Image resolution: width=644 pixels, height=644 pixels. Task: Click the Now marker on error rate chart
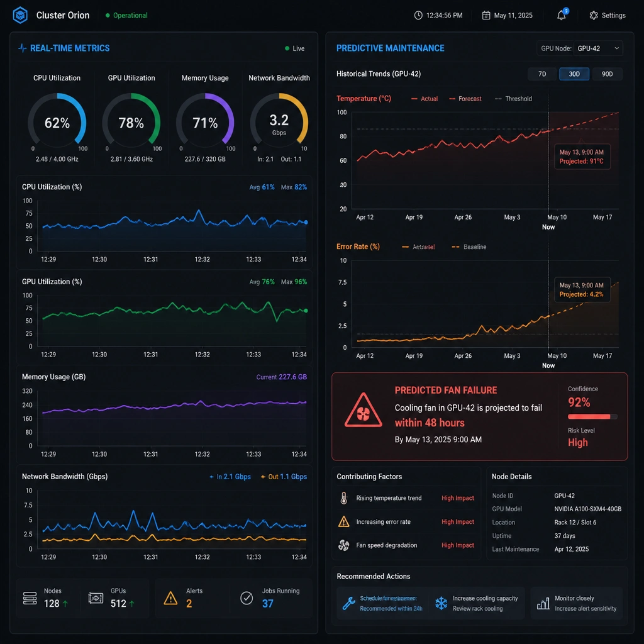tap(548, 365)
